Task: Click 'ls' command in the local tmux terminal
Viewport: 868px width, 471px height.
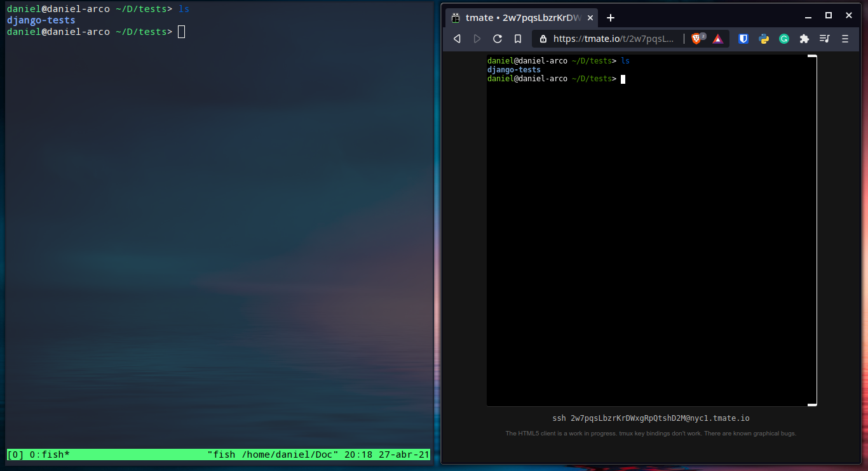Action: click(x=184, y=9)
